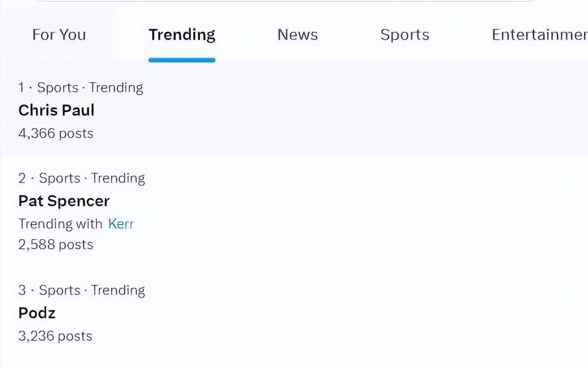Open the Podz trending topic
Screen dimensions: 588x368
(37, 313)
